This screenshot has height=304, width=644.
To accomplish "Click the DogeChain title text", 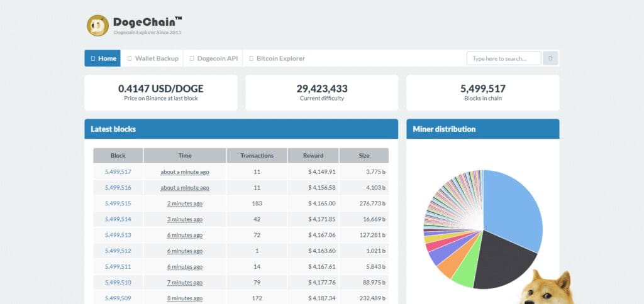I will coord(147,22).
